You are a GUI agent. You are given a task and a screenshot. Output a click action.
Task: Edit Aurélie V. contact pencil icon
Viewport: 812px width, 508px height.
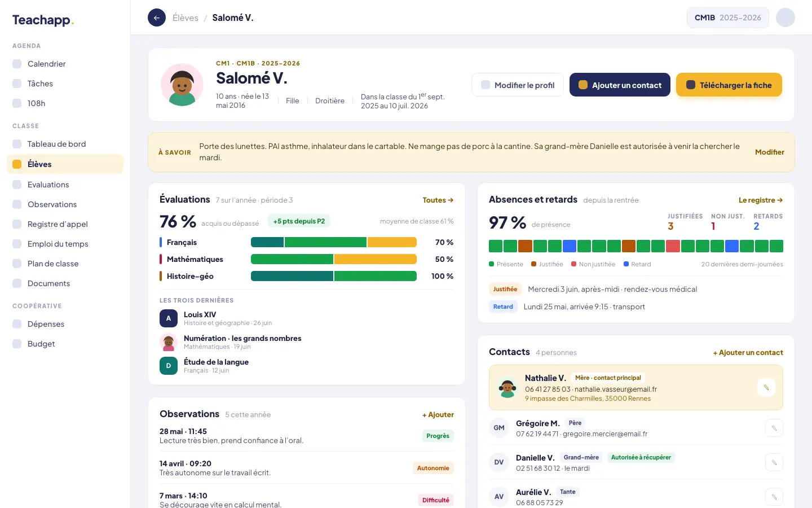click(774, 497)
